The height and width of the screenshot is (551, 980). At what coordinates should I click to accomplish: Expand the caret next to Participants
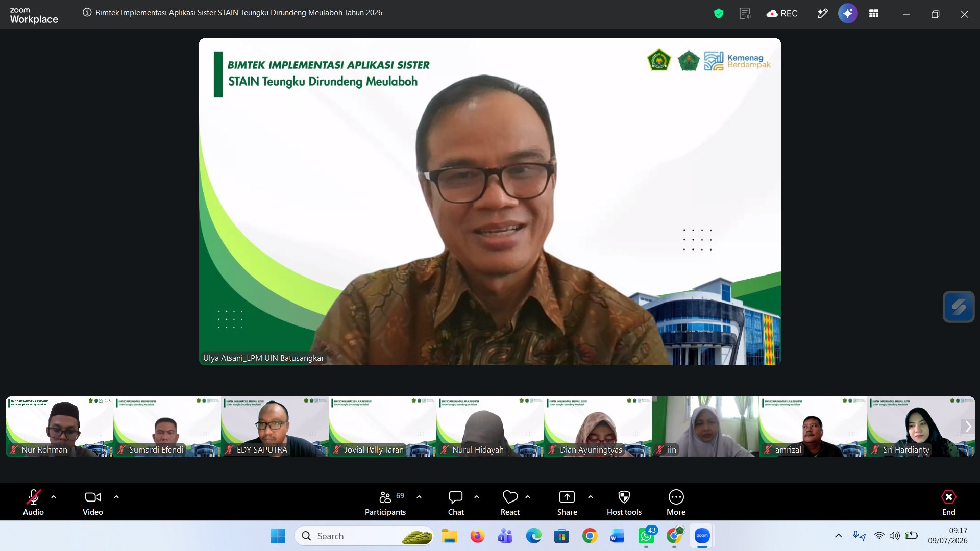click(x=419, y=497)
